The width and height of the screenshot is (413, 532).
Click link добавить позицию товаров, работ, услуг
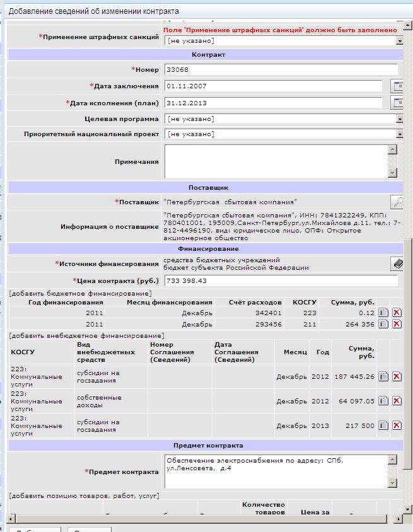tap(84, 495)
